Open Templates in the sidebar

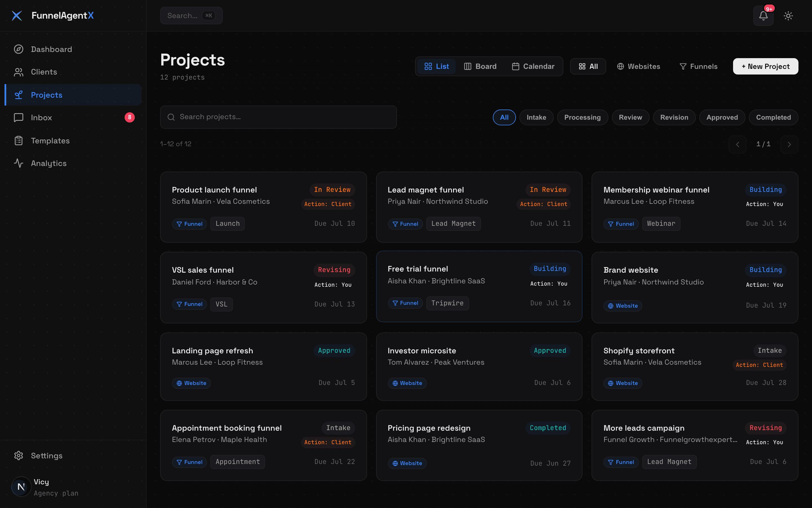[73, 141]
